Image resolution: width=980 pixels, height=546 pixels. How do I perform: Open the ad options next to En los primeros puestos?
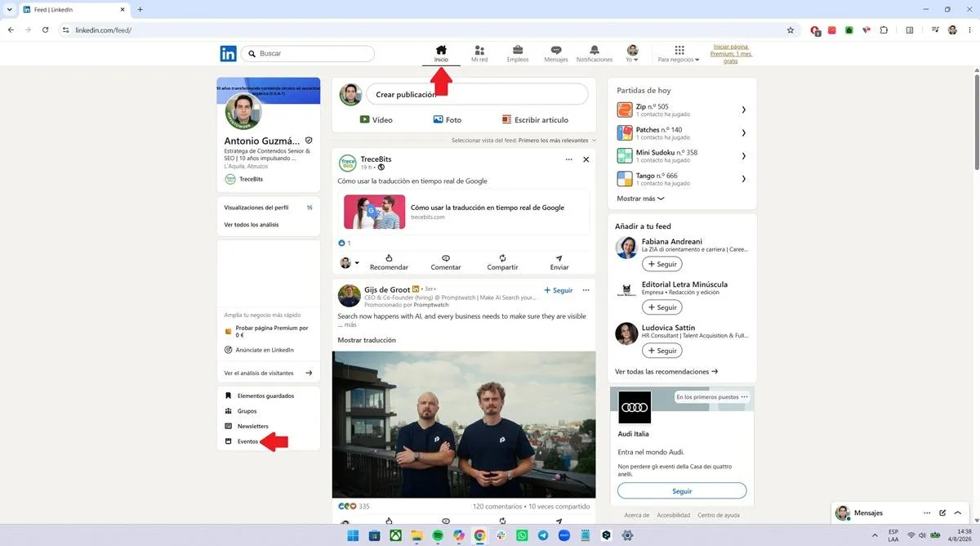pyautogui.click(x=744, y=396)
